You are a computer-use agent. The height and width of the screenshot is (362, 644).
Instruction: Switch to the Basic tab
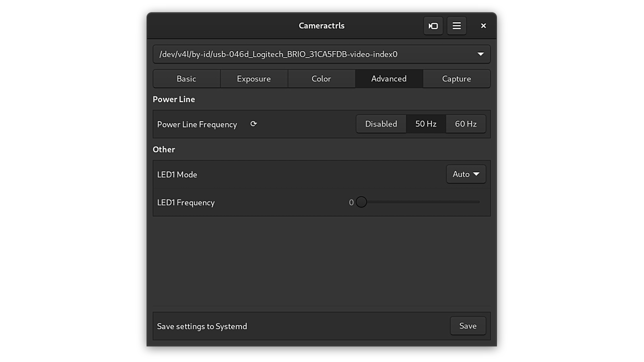186,79
